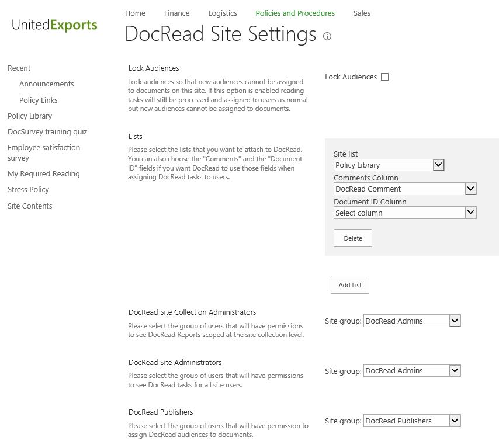The height and width of the screenshot is (448, 499).
Task: Select Policies and Procedures tab
Action: tap(295, 13)
